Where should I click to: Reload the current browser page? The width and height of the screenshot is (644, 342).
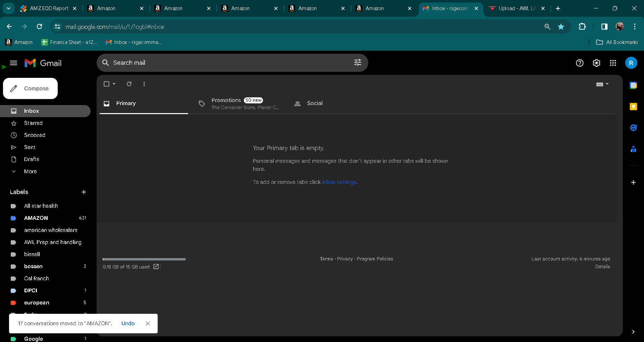pos(40,27)
